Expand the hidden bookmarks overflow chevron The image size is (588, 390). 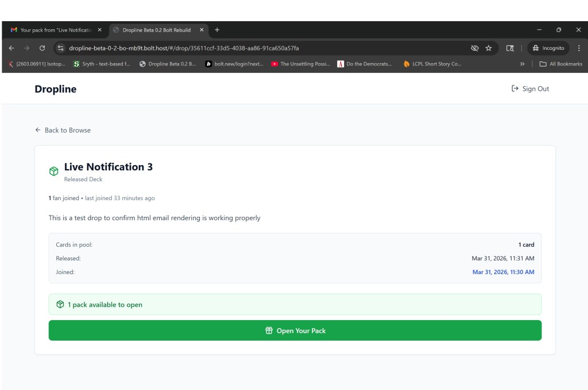pos(522,64)
